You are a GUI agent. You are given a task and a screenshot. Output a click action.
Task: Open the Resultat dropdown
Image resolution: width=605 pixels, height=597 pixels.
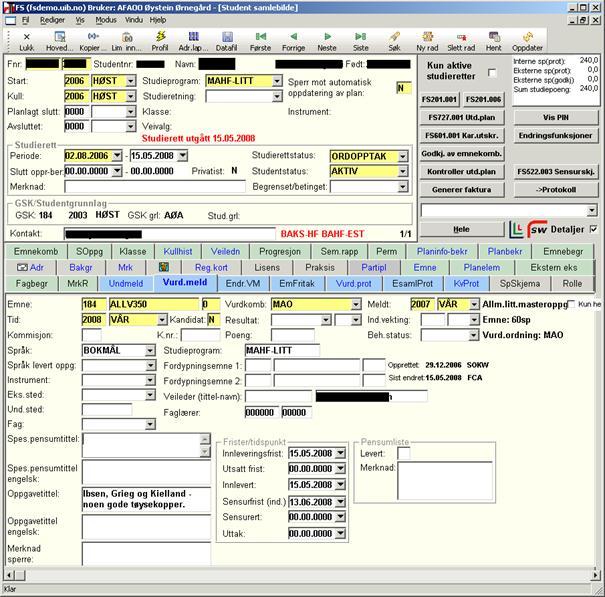point(326,320)
